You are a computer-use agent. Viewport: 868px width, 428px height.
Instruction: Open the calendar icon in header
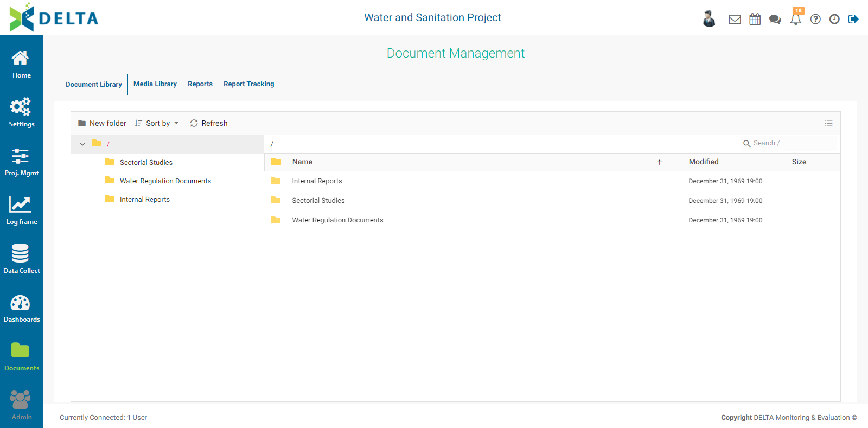click(755, 20)
